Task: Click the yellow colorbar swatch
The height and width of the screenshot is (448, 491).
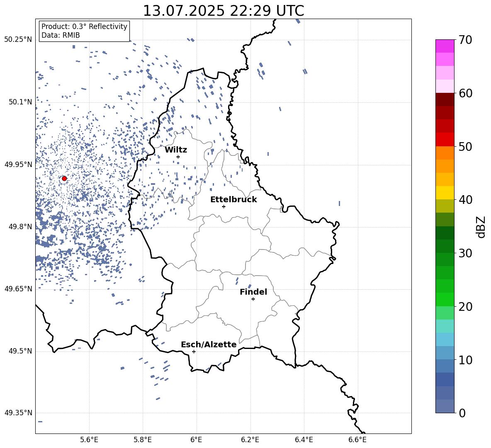Action: pos(445,193)
